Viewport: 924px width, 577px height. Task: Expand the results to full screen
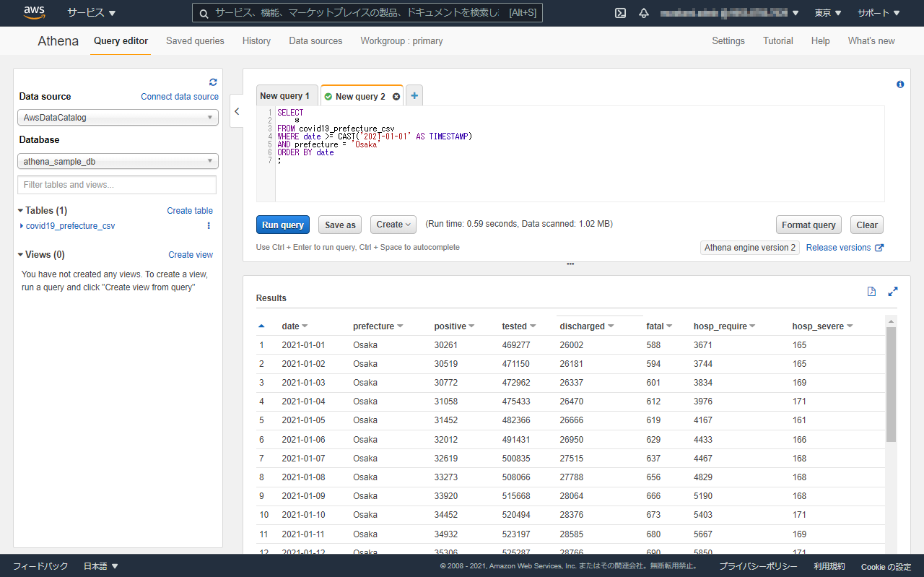coord(893,292)
